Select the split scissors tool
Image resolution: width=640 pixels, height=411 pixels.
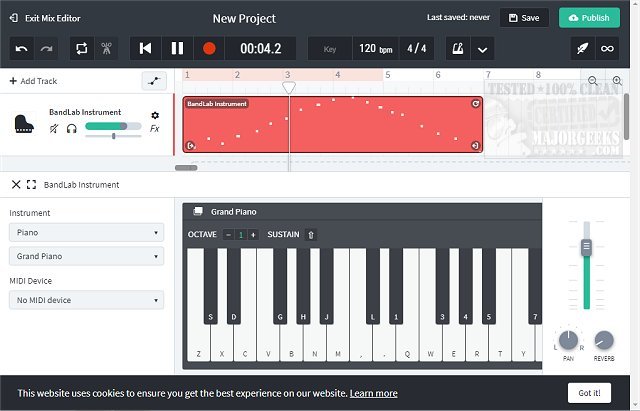(106, 49)
